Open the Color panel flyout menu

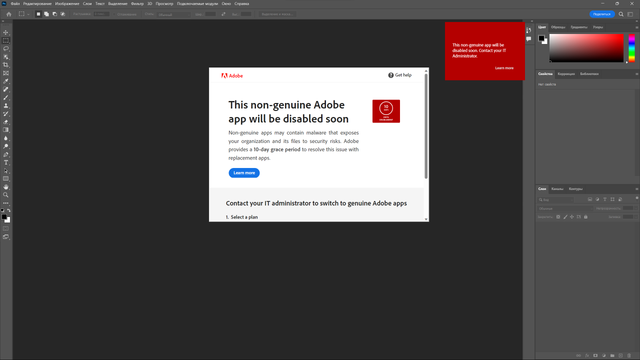pos(636,27)
